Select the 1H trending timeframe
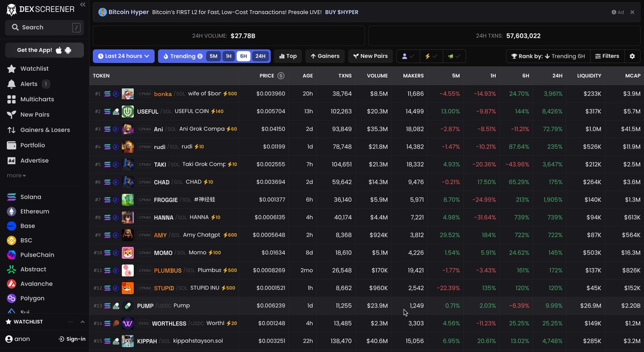This screenshot has height=352, width=644. click(x=229, y=56)
